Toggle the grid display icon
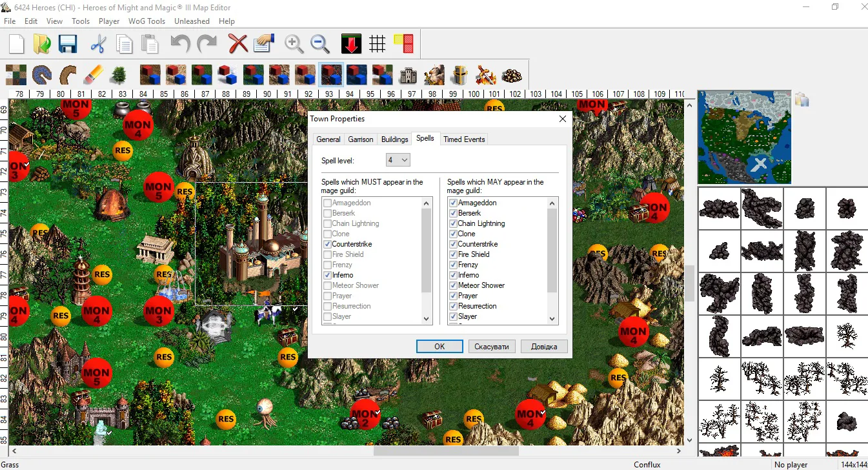 378,44
